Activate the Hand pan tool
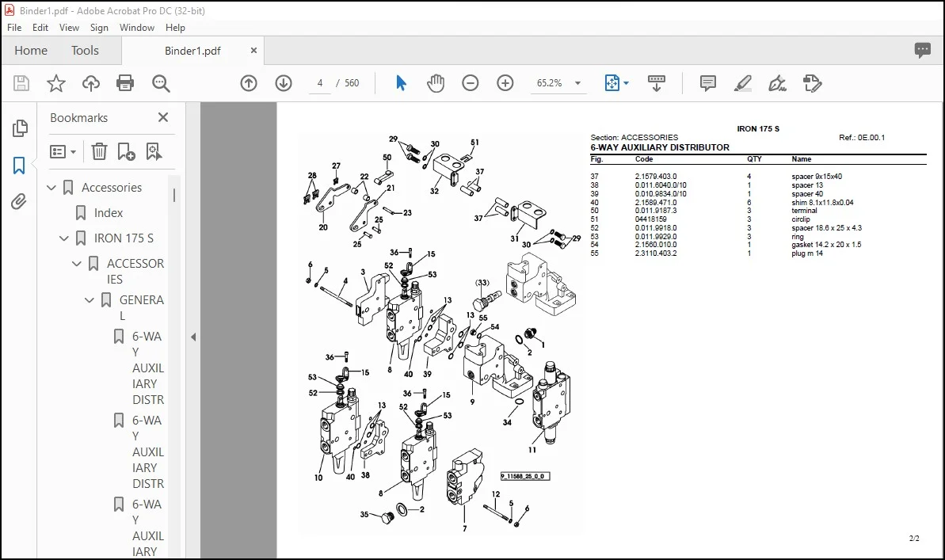 pyautogui.click(x=435, y=83)
